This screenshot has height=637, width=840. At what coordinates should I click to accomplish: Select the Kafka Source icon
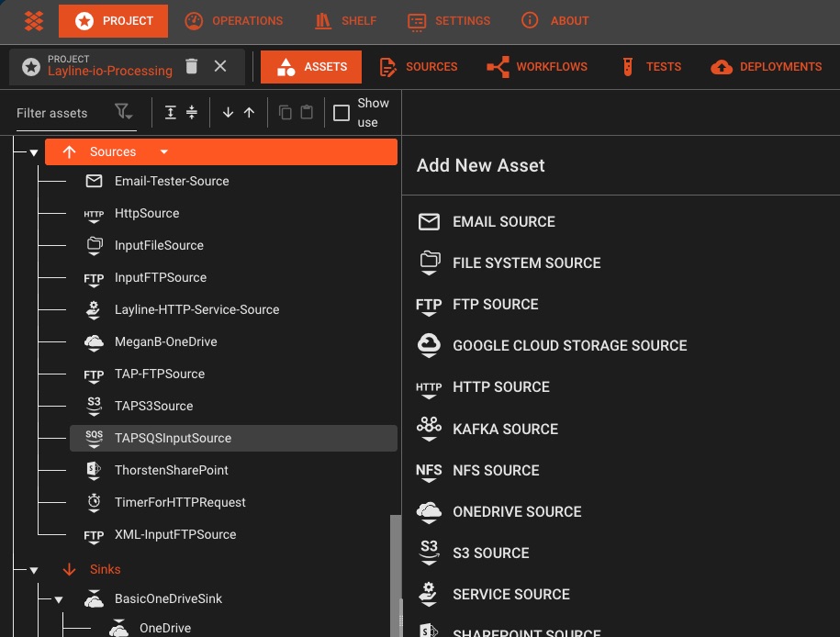point(429,429)
